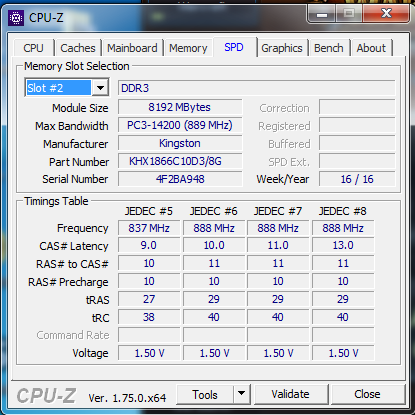
Task: Switch to the Bench tab
Action: (329, 48)
